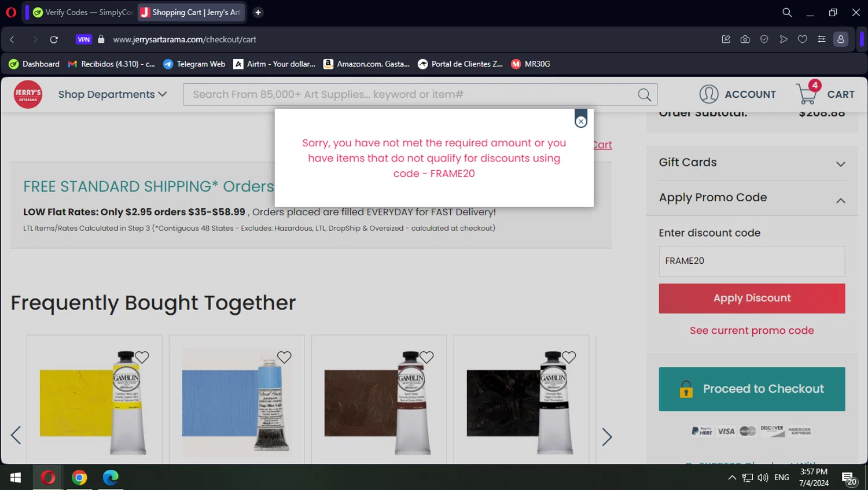868x490 pixels.
Task: Expand the Gift Cards section
Action: click(x=752, y=163)
